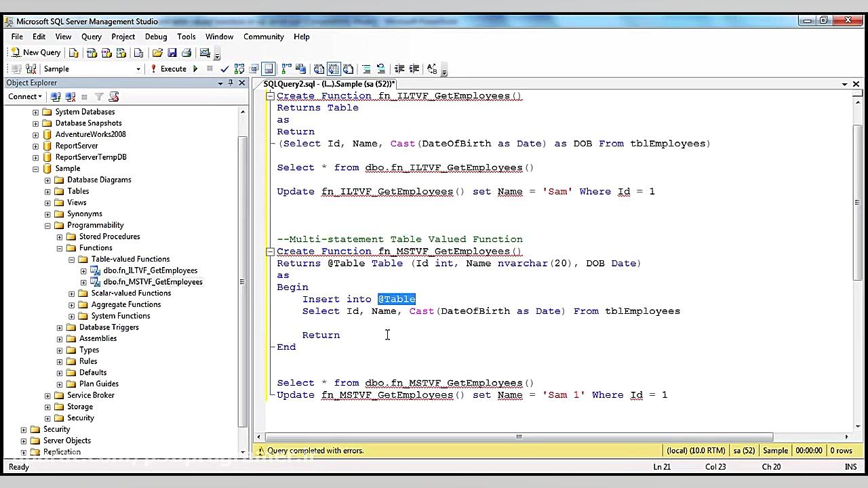The width and height of the screenshot is (868, 488).
Task: Click the Execute button to run the query
Action: click(x=173, y=68)
